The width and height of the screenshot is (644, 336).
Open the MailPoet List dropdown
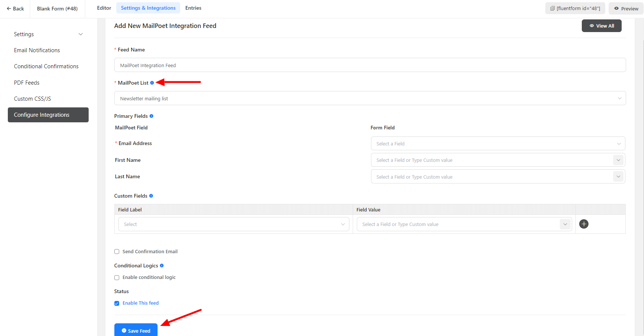[369, 98]
